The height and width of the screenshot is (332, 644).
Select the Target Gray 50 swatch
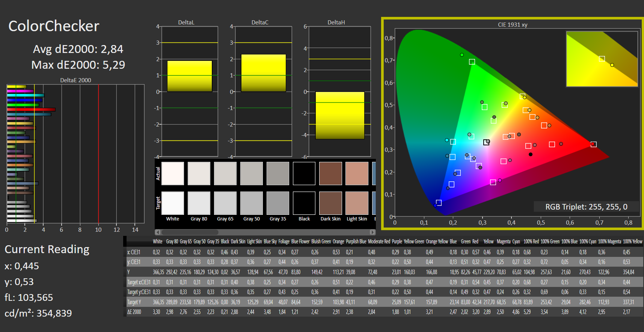[x=251, y=203]
